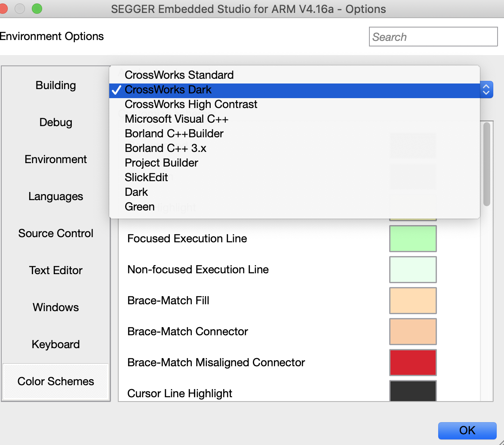The height and width of the screenshot is (445, 504).
Task: Switch to Environment options category
Action: tap(55, 159)
